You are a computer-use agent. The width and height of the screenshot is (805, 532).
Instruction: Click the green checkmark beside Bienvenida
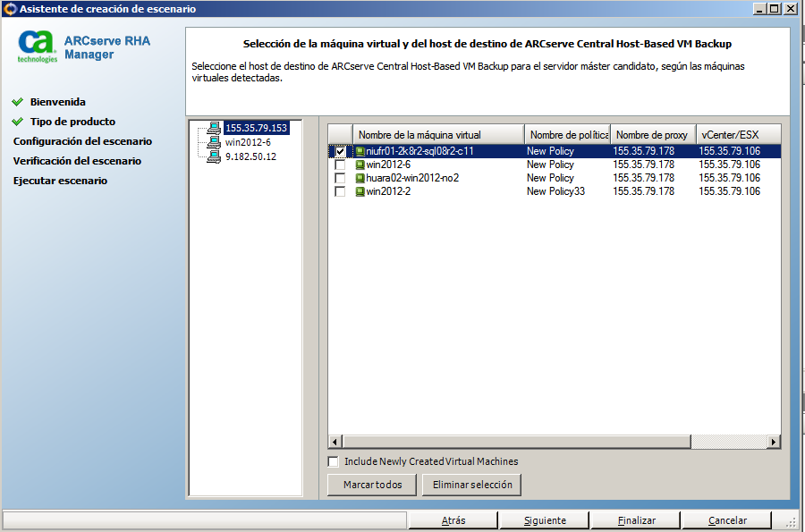(18, 102)
